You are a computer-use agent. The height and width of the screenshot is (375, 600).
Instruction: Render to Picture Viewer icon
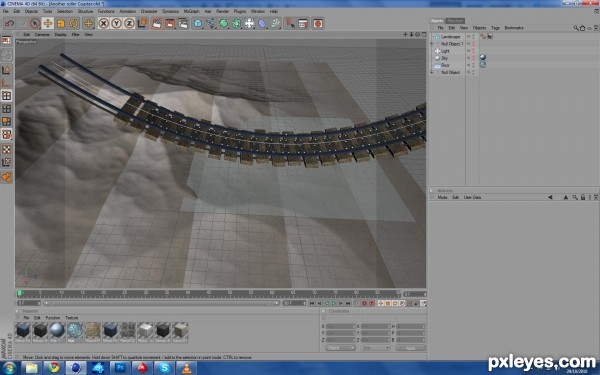click(170, 23)
